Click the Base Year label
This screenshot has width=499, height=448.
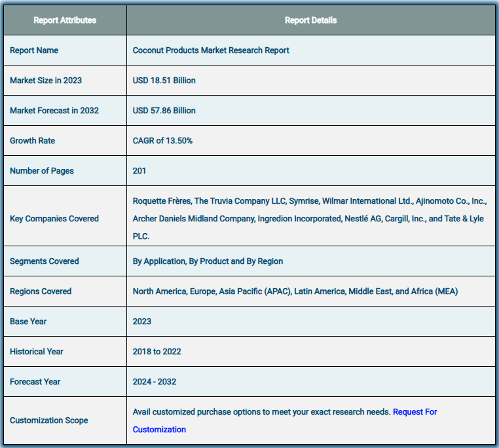pyautogui.click(x=28, y=322)
